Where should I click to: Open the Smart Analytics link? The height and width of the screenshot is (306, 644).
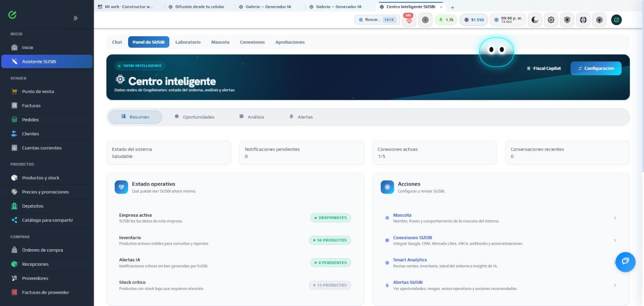(410, 260)
